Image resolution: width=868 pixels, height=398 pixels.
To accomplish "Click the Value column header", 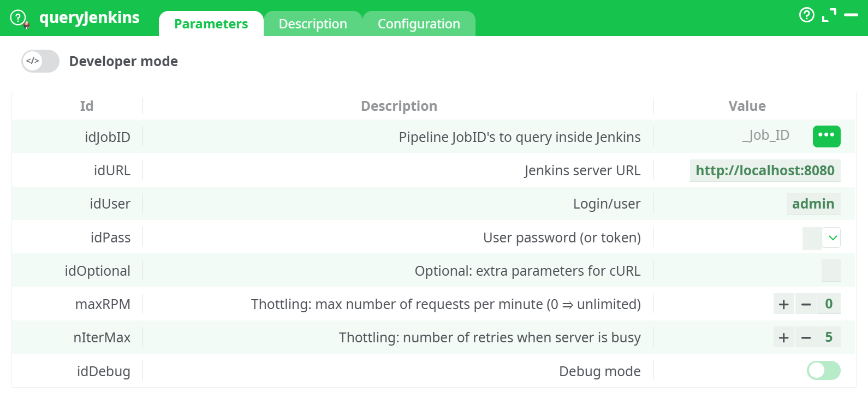I will (747, 106).
